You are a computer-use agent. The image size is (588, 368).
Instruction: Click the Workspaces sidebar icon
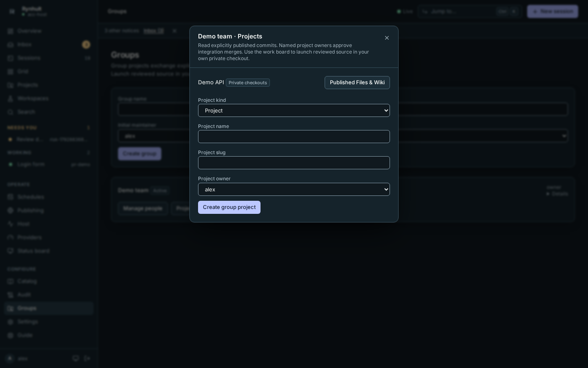point(11,99)
